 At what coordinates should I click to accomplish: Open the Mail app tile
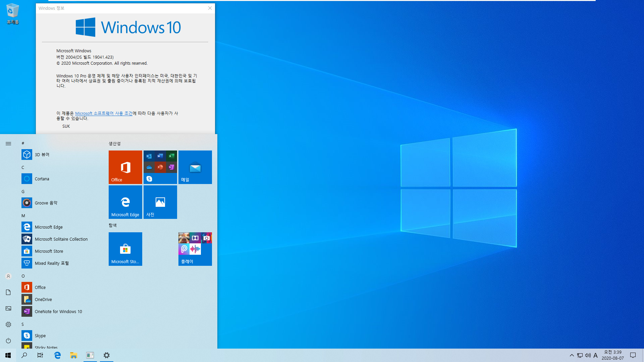pyautogui.click(x=195, y=167)
